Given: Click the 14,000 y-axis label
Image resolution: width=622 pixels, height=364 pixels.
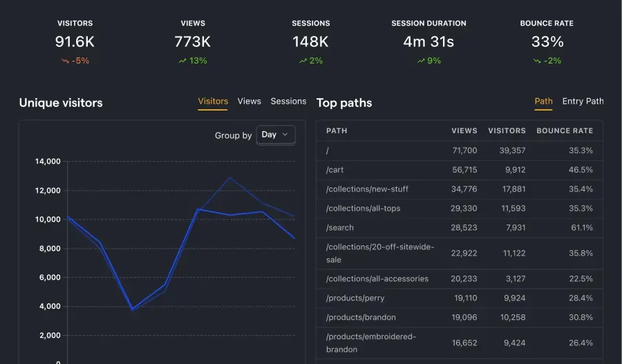Looking at the screenshot, I should click(48, 162).
